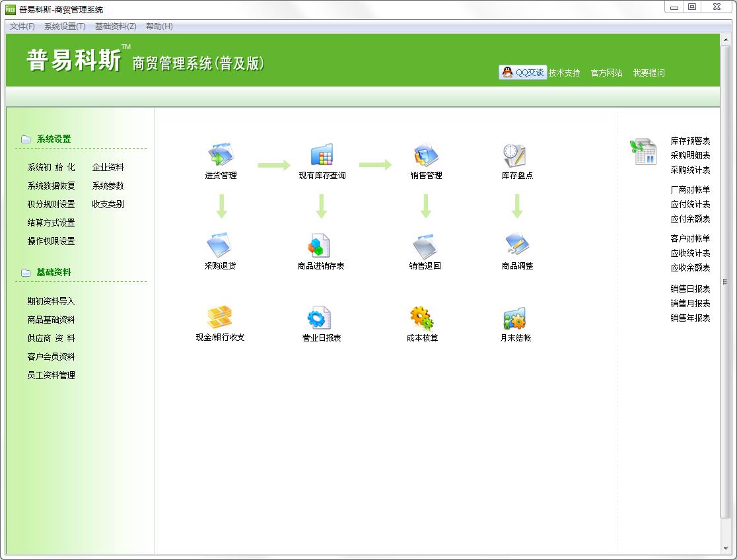Open the 文件(F) menu
This screenshot has width=737, height=560.
tap(22, 26)
